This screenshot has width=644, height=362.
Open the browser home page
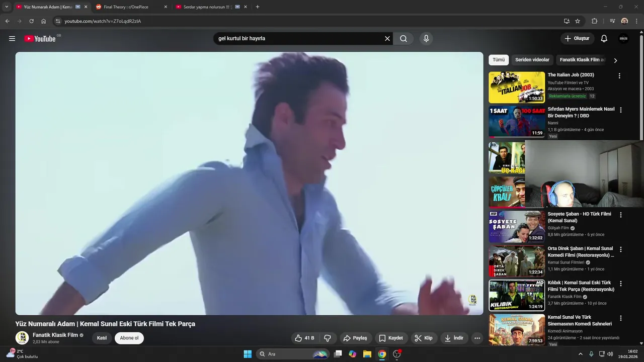pos(43,21)
